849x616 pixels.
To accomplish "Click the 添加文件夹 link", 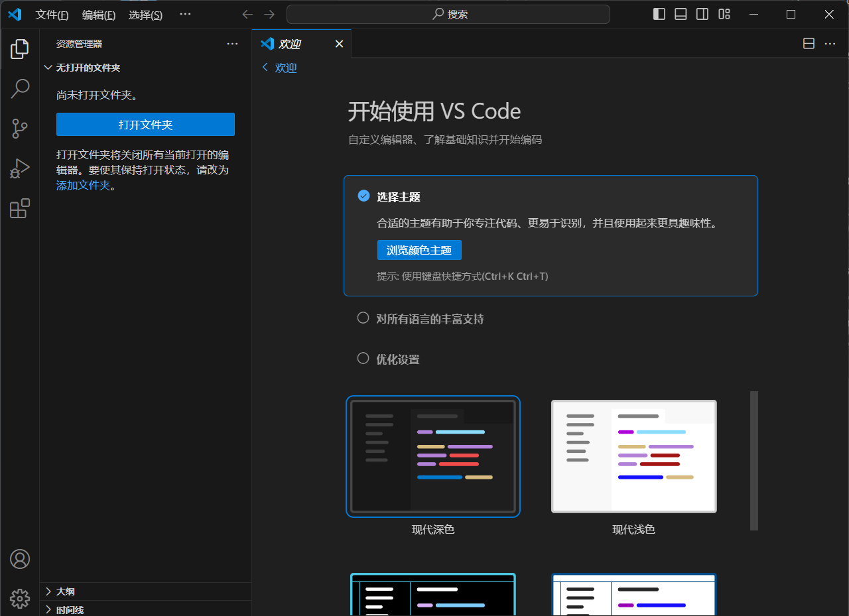I will coord(83,186).
